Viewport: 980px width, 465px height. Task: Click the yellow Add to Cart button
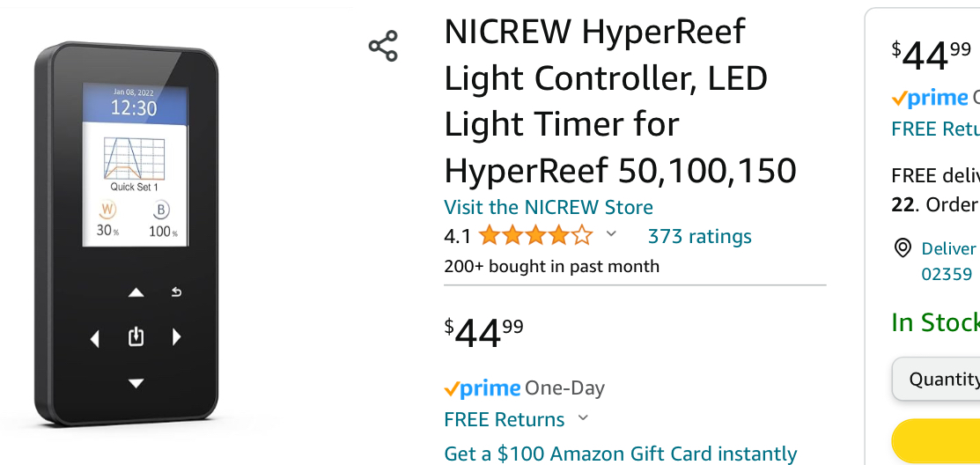pyautogui.click(x=939, y=442)
